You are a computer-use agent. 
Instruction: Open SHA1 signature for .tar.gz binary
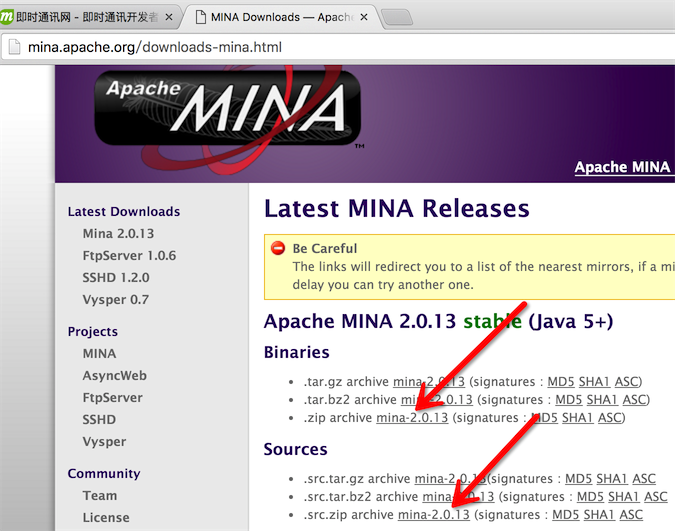[x=594, y=382]
